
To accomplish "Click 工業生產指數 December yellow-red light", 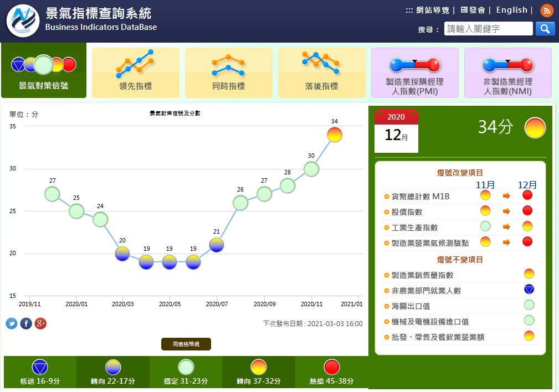I will [527, 226].
